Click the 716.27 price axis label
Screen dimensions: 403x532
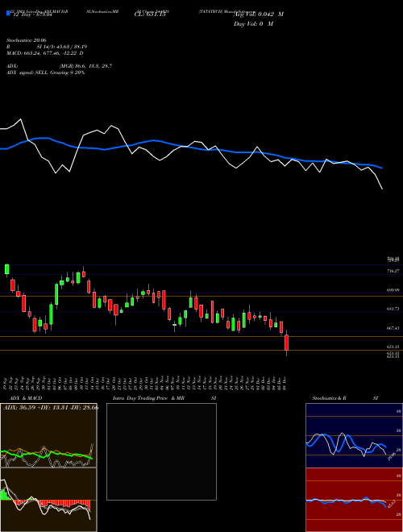[393, 271]
